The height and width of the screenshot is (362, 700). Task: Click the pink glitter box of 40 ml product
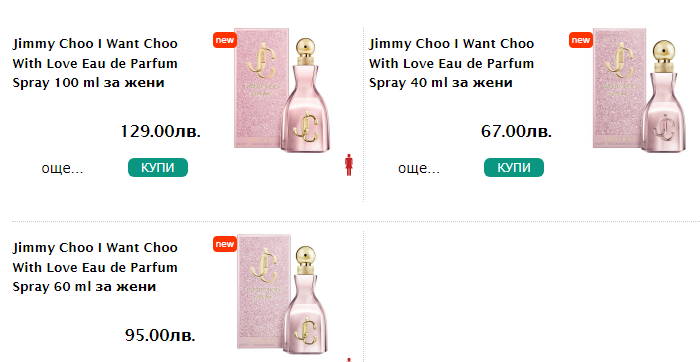point(619,87)
